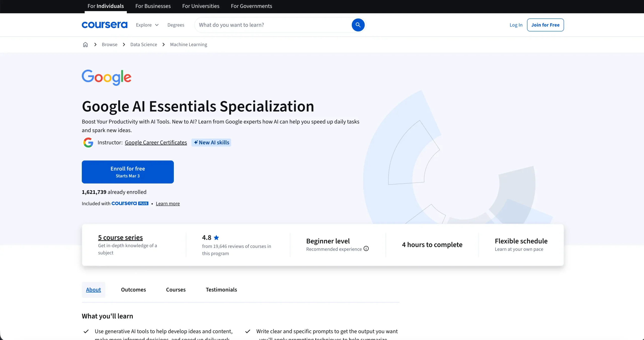Click the Beginner level text
This screenshot has height=340, width=644.
[328, 241]
